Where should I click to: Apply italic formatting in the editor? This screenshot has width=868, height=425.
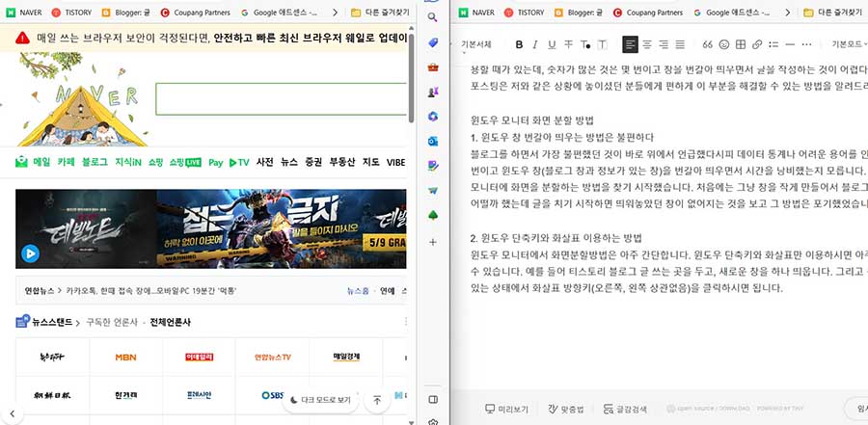pyautogui.click(x=534, y=45)
